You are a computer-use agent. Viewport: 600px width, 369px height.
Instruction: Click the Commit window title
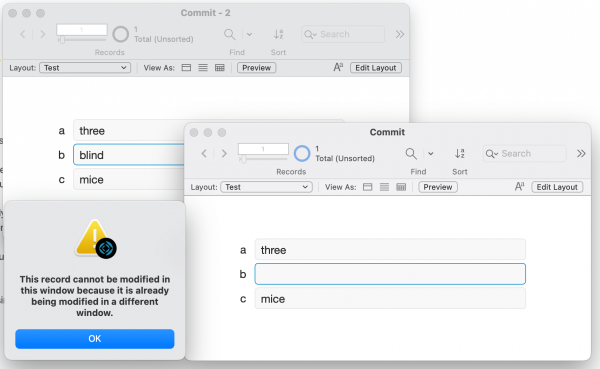pos(387,132)
